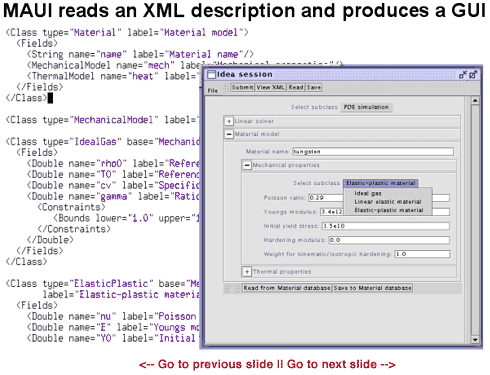Click the Material name field containing tungsten
This screenshot has height=375, width=490.
(x=373, y=152)
